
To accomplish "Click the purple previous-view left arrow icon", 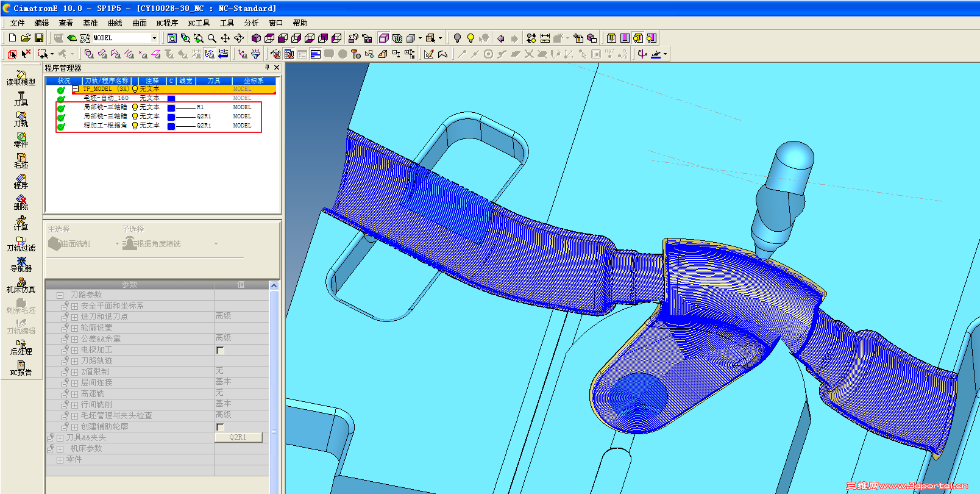I will pyautogui.click(x=501, y=38).
